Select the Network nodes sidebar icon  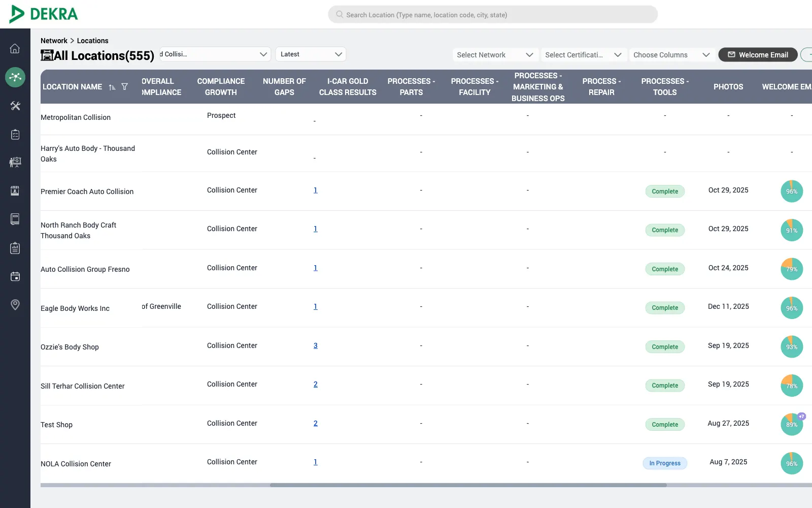pos(15,77)
